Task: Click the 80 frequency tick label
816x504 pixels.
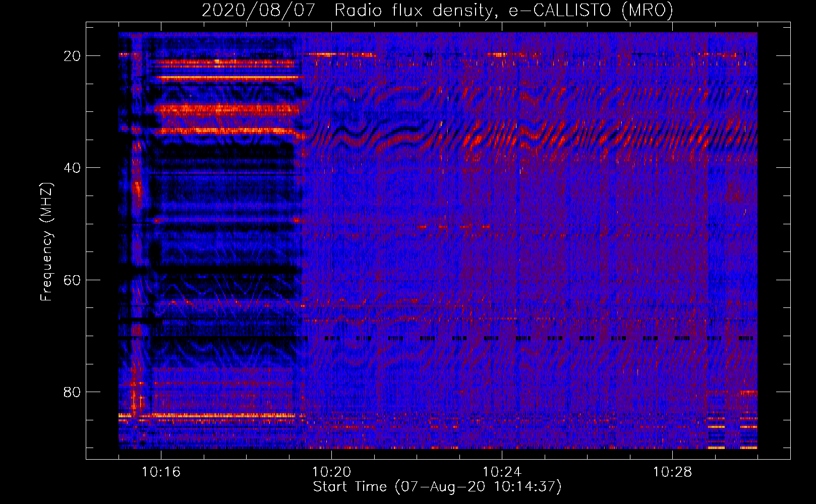Action: point(73,392)
